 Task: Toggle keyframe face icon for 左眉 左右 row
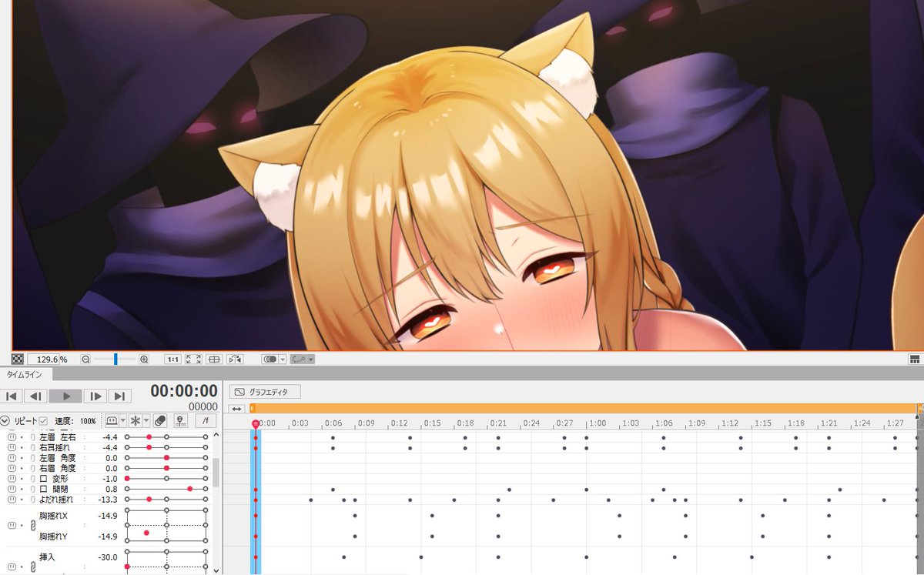click(12, 436)
